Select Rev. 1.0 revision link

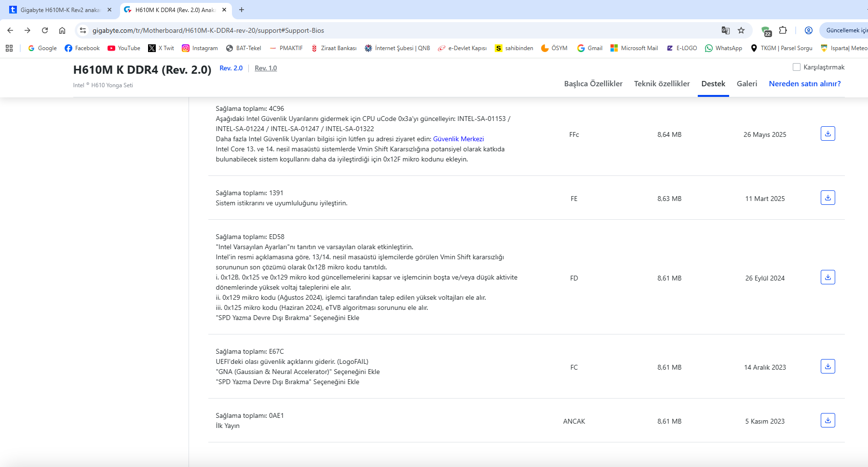click(266, 68)
